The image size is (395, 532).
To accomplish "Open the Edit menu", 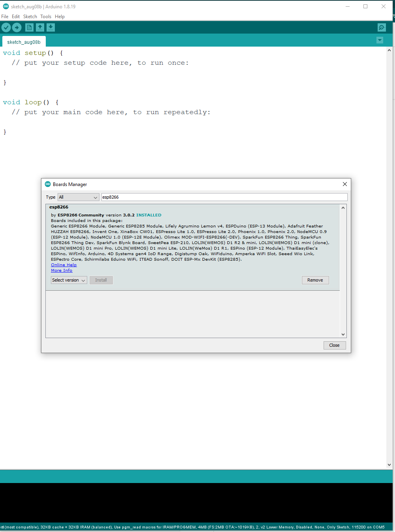I will 16,17.
